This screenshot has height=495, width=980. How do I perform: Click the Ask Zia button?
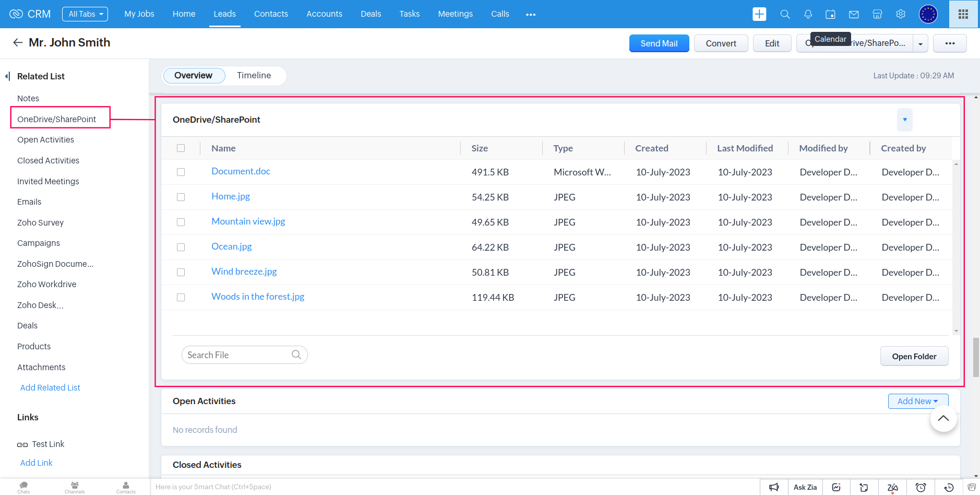(x=805, y=487)
